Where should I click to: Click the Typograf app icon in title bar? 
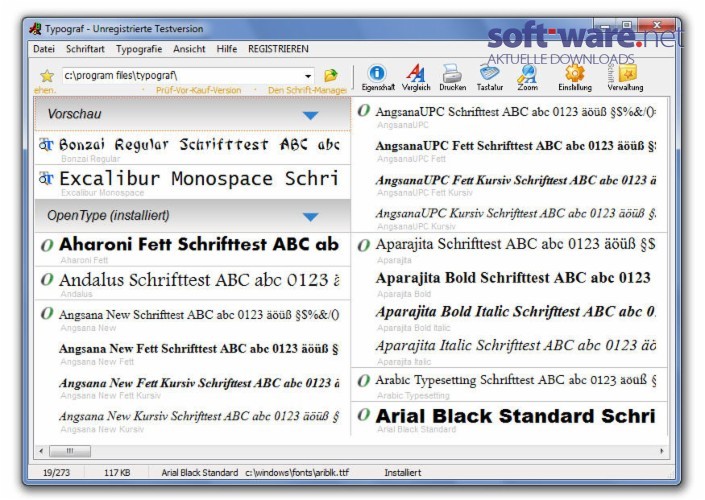pos(35,29)
